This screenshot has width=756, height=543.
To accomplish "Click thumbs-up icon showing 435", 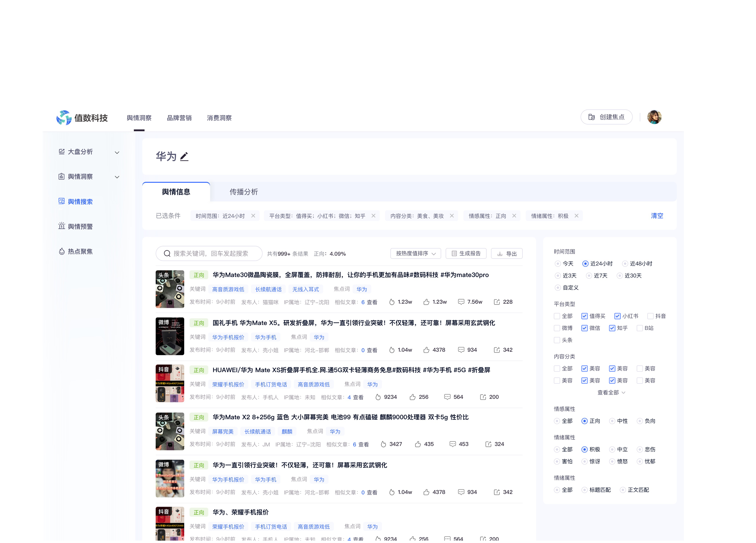I will click(x=418, y=444).
